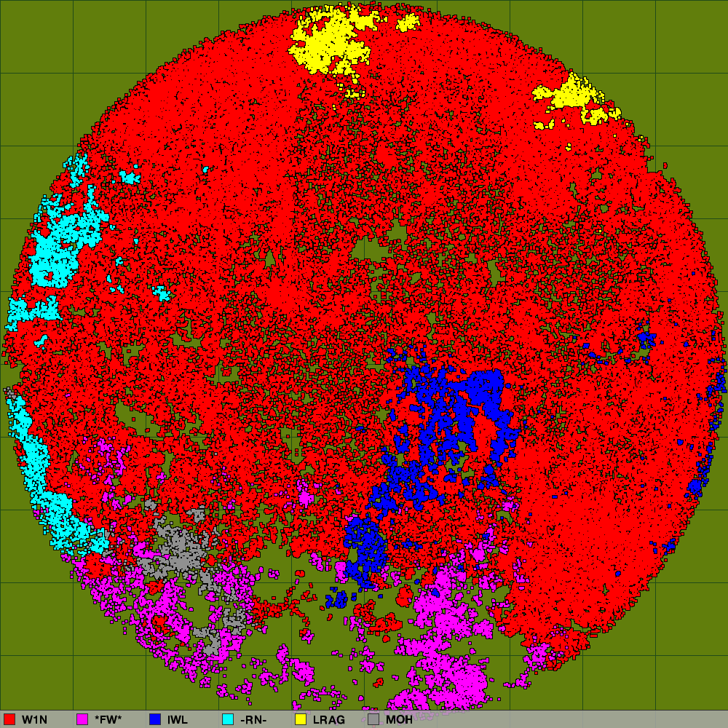
Task: Click the red W1N legend swatch
Action: [9, 719]
